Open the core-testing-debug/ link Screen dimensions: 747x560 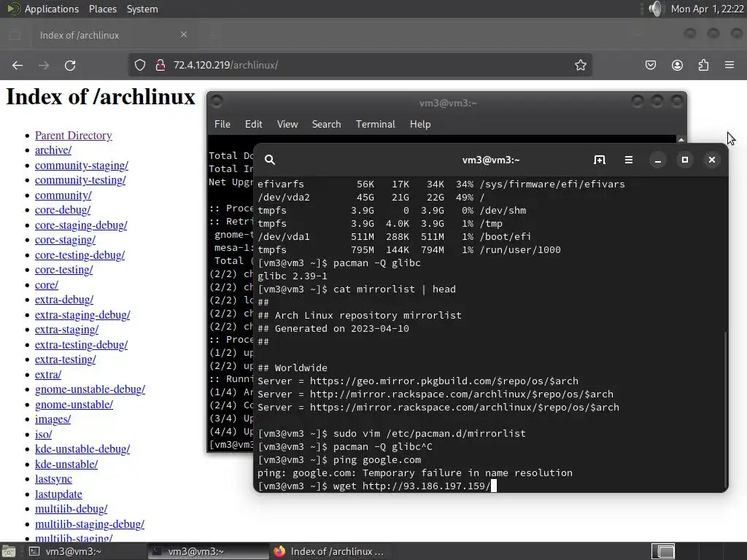(80, 255)
